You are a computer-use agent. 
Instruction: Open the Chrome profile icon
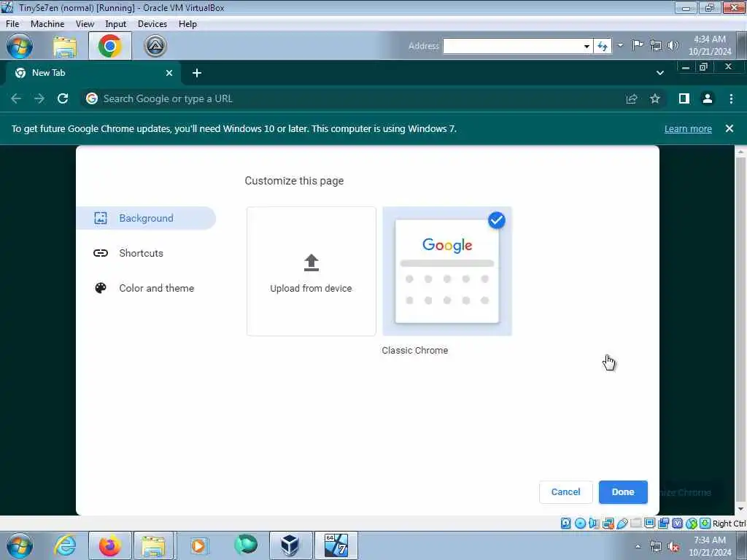click(x=707, y=98)
